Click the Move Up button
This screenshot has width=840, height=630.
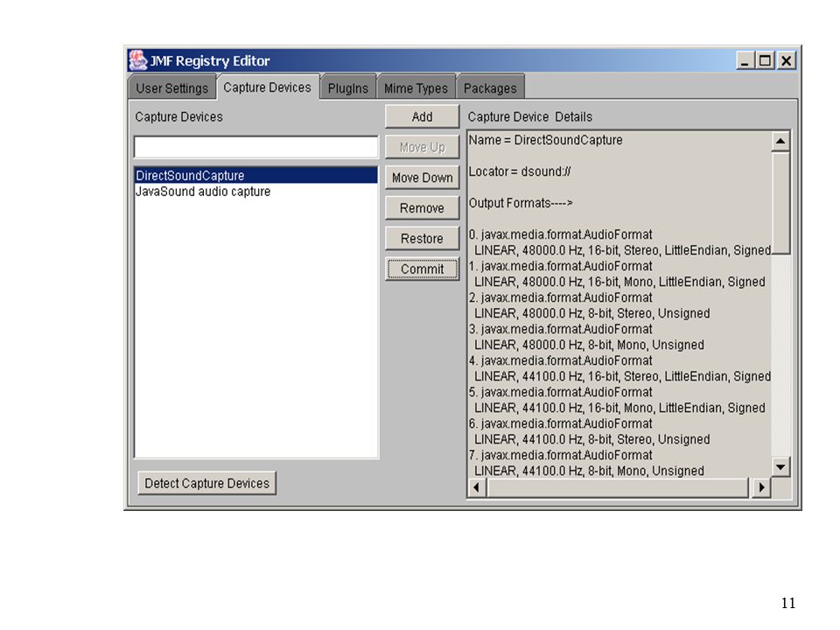pyautogui.click(x=422, y=147)
